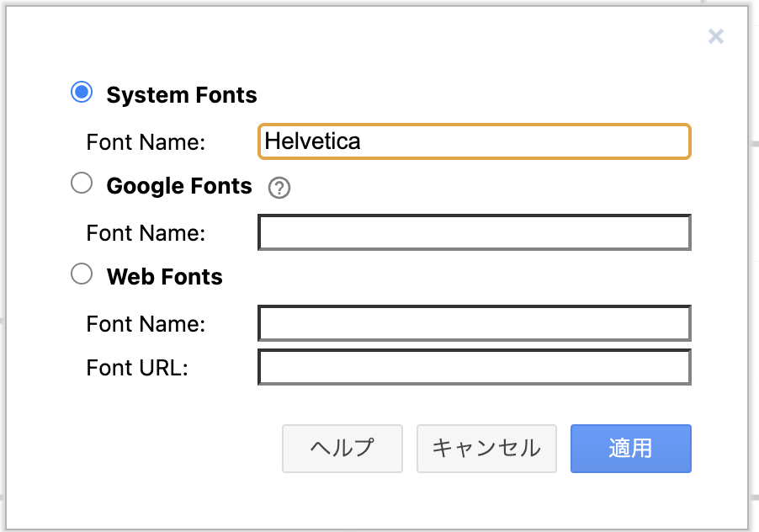This screenshot has width=759, height=532.
Task: Click the Google Fonts label text
Action: [x=178, y=186]
